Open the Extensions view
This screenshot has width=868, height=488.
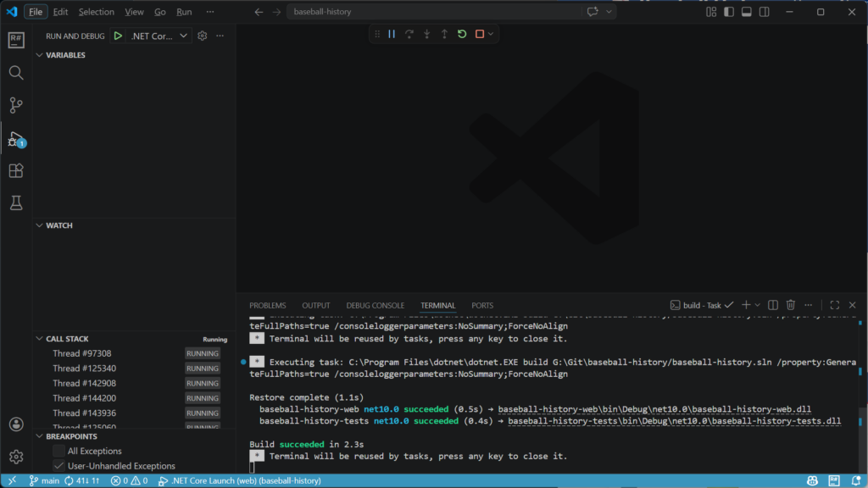pyautogui.click(x=16, y=170)
